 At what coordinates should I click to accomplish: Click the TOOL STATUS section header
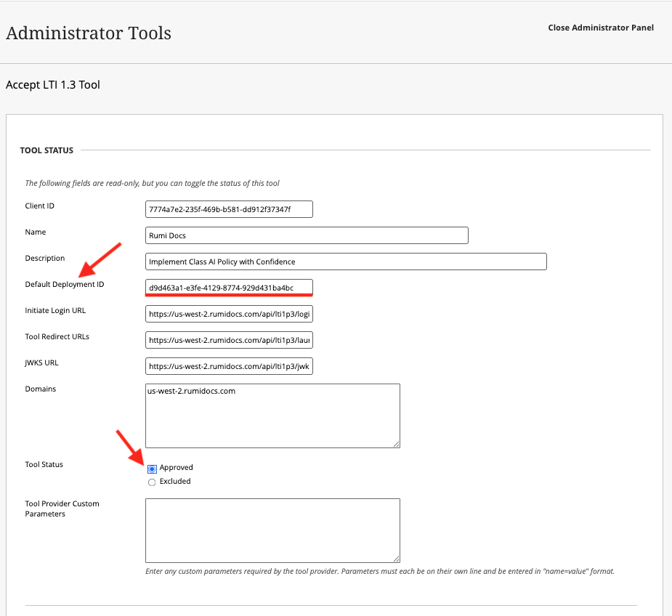46,150
